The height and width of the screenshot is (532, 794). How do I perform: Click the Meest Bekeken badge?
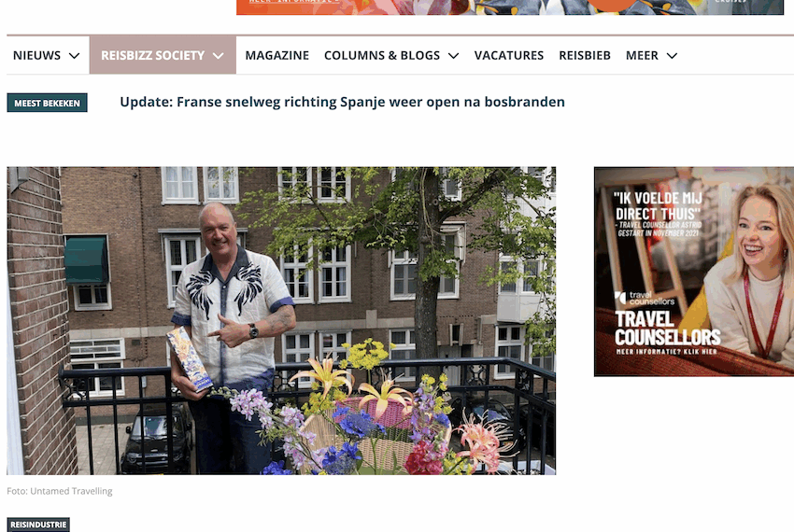47,103
